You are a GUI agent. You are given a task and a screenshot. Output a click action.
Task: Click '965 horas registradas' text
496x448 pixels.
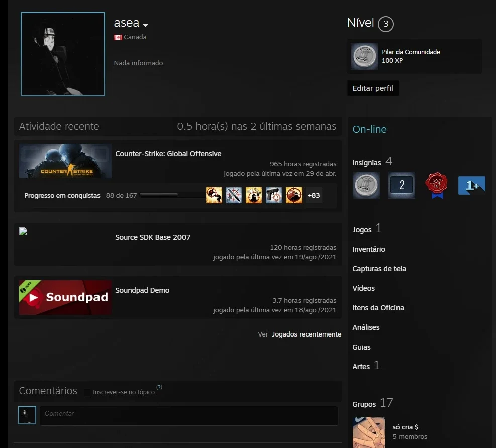(x=303, y=164)
